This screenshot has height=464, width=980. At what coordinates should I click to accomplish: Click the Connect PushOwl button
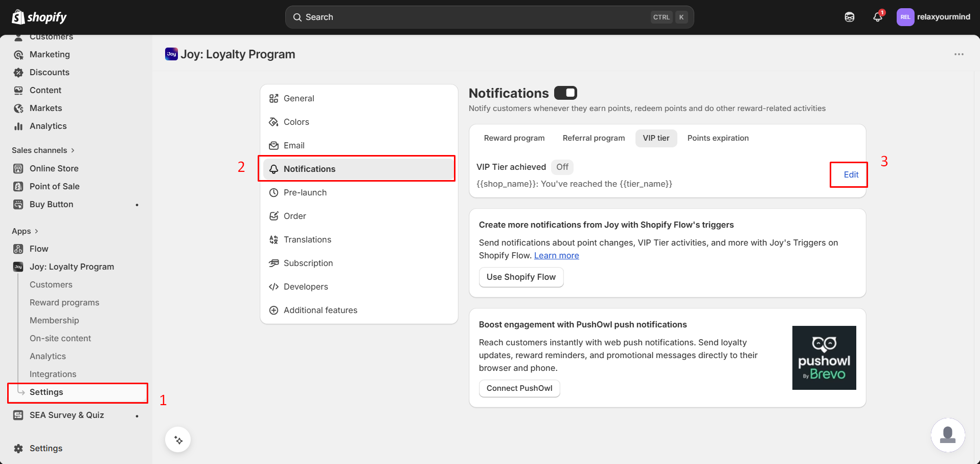pos(519,388)
